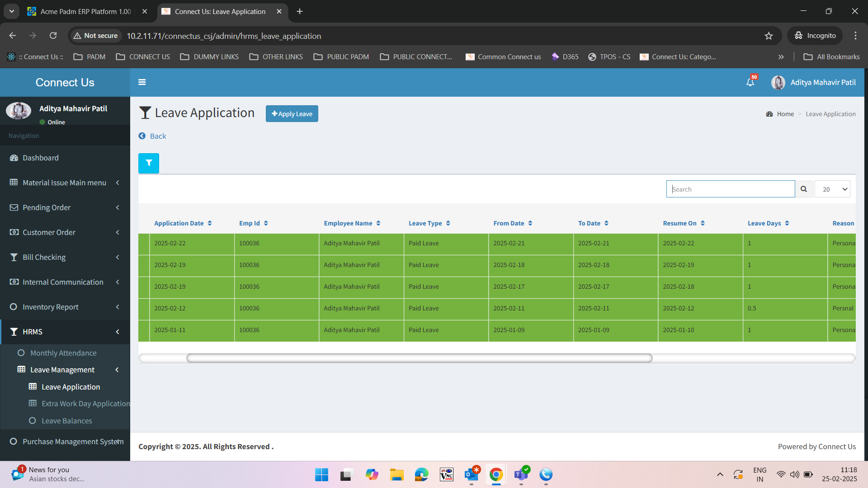Click the user avatar in top bar
This screenshot has height=488, width=868.
[x=778, y=83]
